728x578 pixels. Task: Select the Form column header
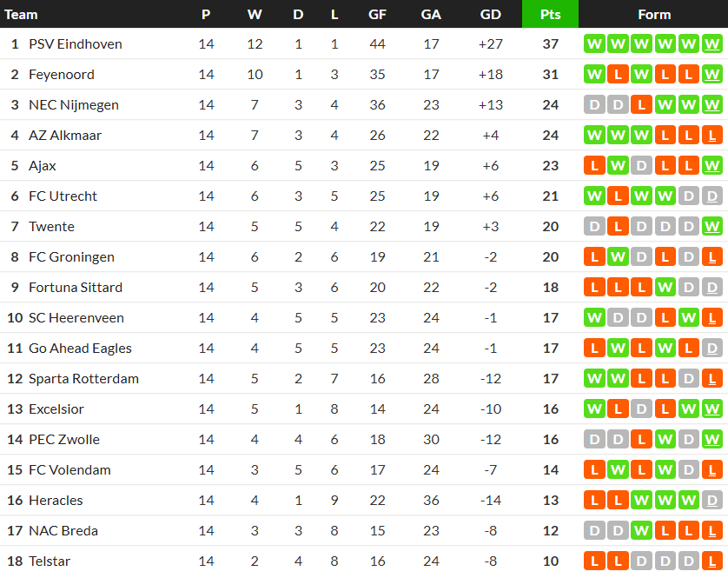pyautogui.click(x=653, y=14)
